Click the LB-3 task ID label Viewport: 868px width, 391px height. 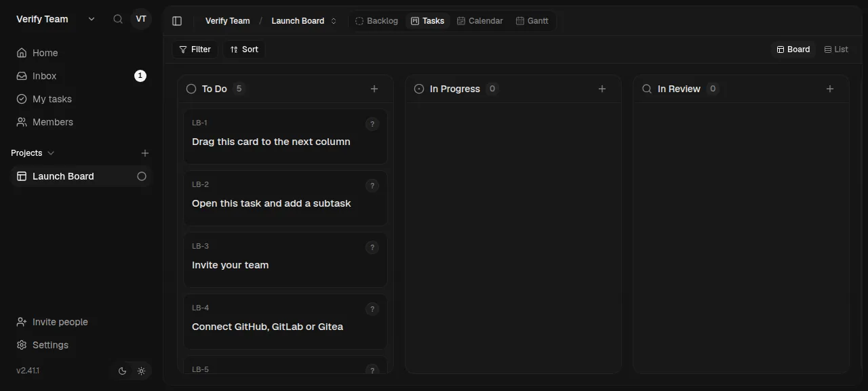200,246
